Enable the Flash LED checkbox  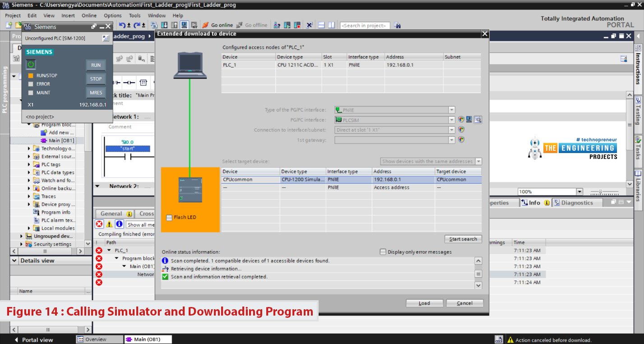point(169,218)
